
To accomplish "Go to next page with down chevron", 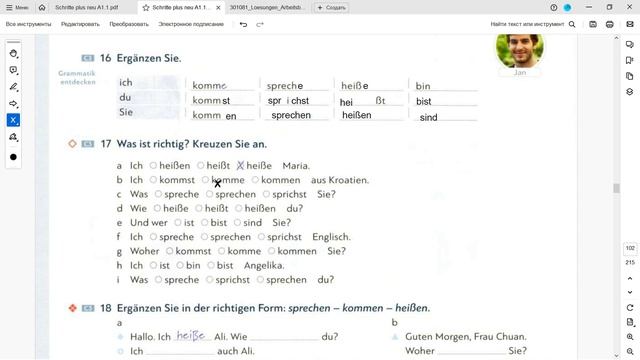I will pyautogui.click(x=630, y=292).
